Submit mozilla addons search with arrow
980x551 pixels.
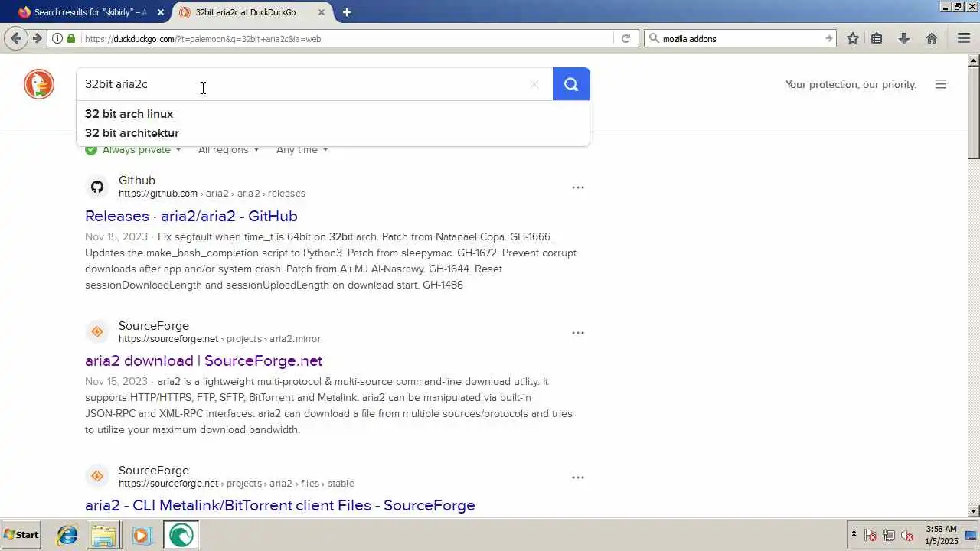coord(829,38)
